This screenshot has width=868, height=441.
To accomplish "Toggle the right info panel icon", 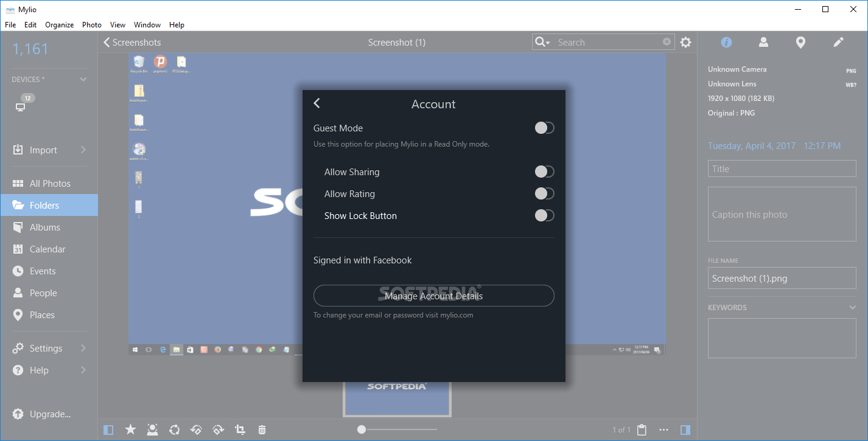I will click(685, 430).
